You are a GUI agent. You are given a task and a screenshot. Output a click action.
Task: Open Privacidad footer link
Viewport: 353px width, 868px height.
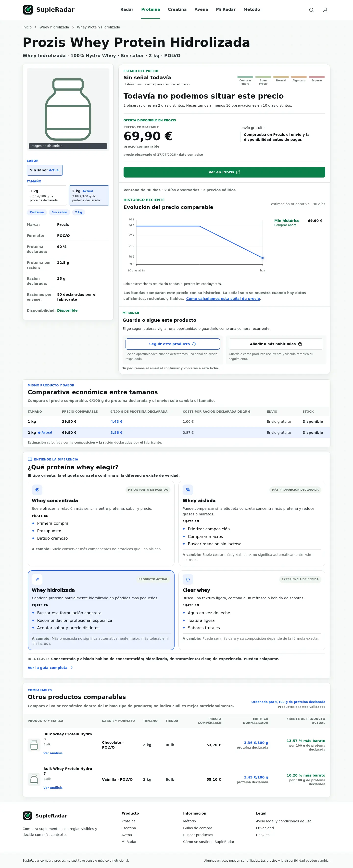point(265,828)
